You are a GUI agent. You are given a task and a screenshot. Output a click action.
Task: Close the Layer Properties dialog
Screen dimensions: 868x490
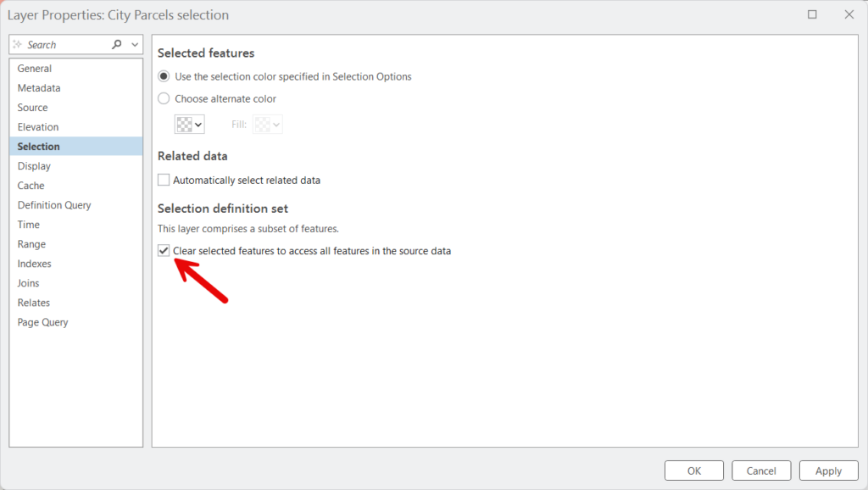[x=849, y=14]
